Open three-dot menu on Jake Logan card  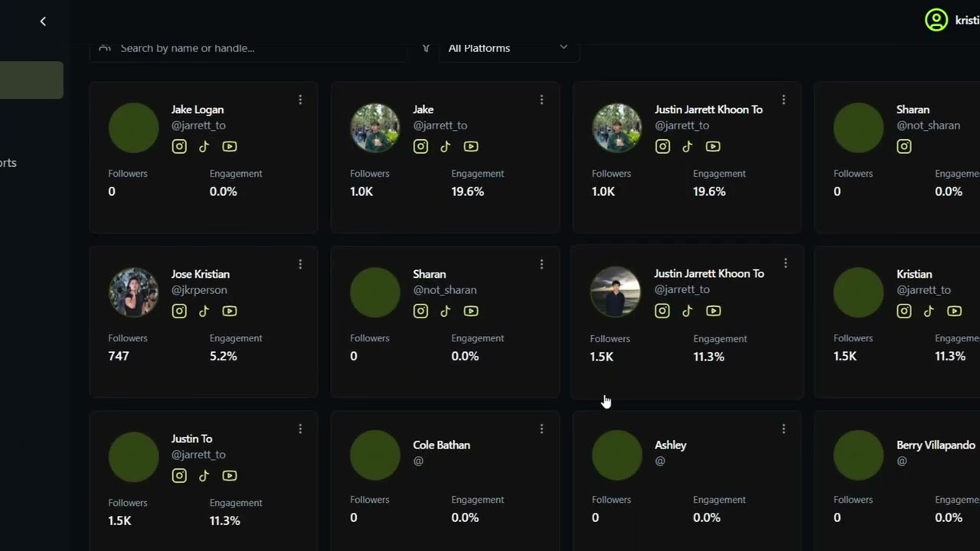coord(300,99)
